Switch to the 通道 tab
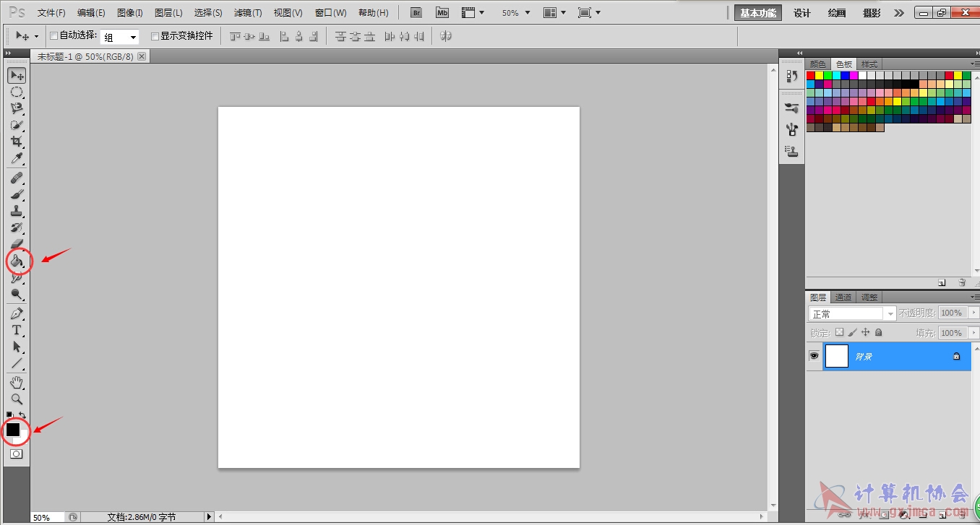Viewport: 980px width, 525px height. pyautogui.click(x=843, y=297)
